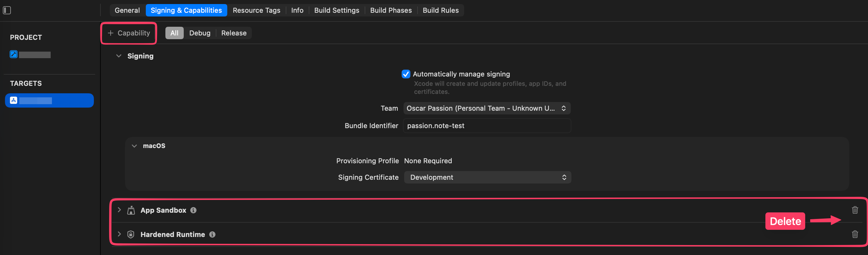Open the Build Phases tab
This screenshot has height=255, width=868.
390,10
